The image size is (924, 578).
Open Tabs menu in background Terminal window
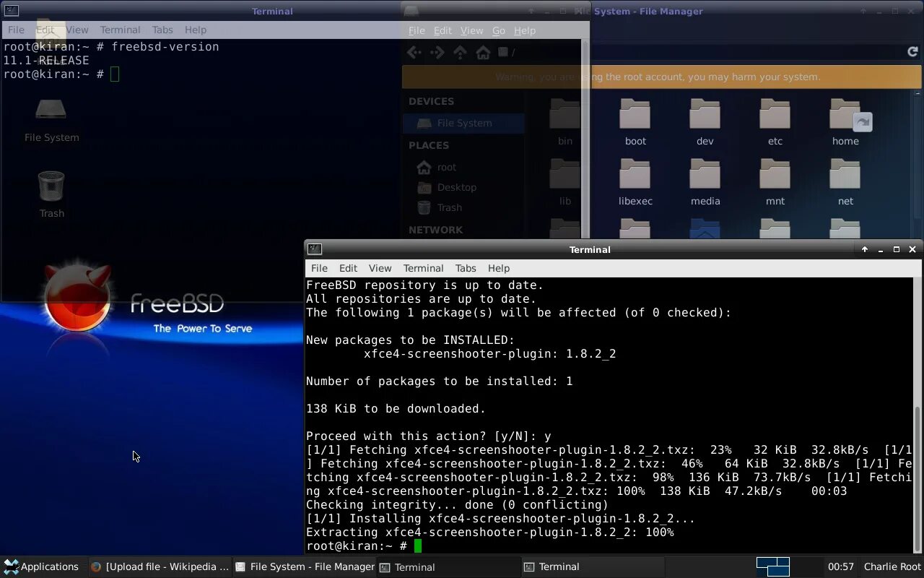[162, 30]
